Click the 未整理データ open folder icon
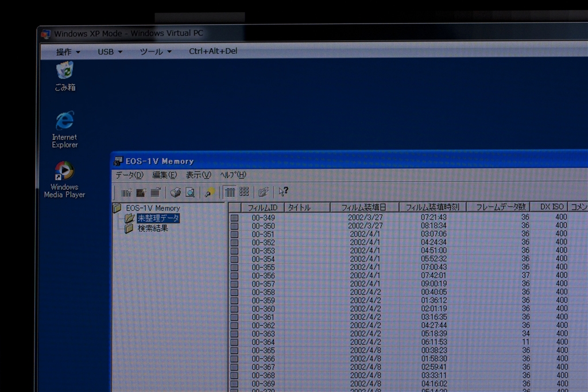This screenshot has height=392, width=588. click(x=130, y=218)
